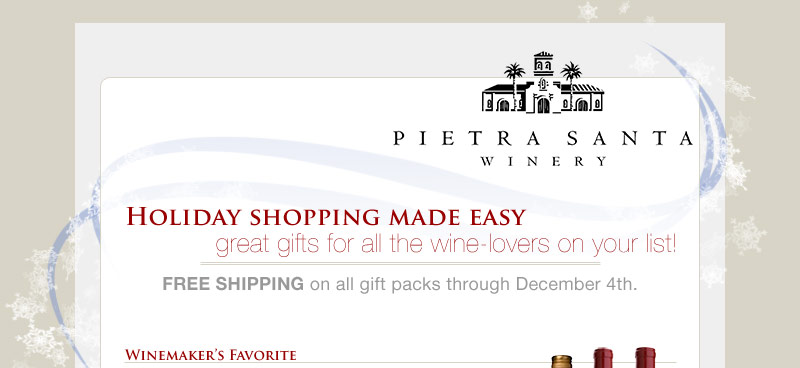Click the snowflake at the top right corner
The height and width of the screenshot is (368, 800).
[588, 11]
